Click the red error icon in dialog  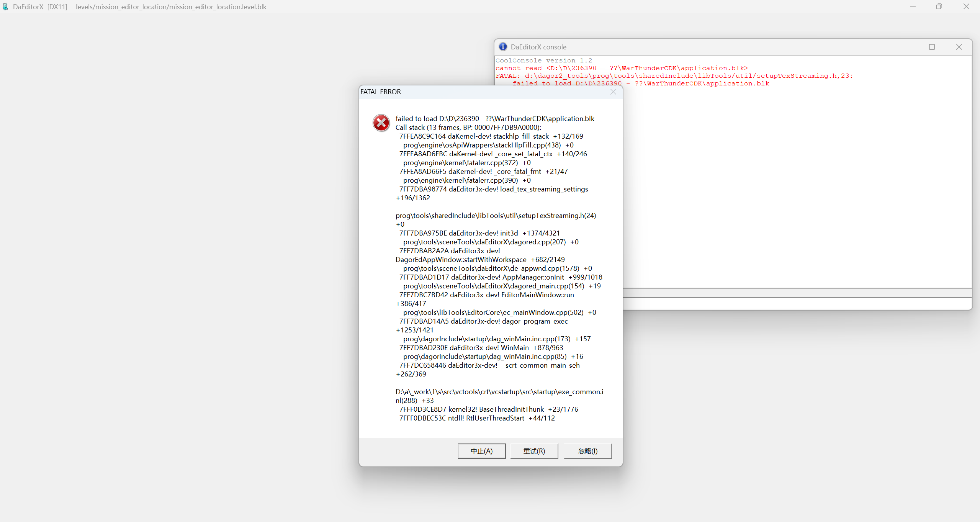[x=381, y=123]
